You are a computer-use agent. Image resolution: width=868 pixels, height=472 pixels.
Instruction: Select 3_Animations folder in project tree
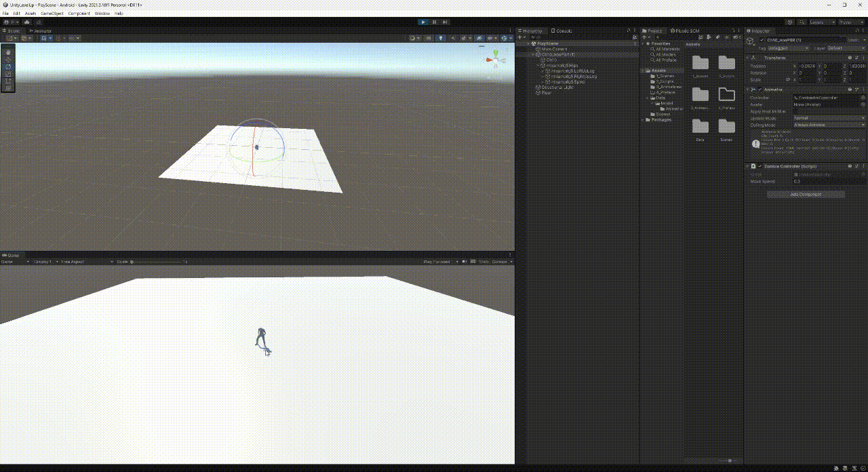(668, 87)
